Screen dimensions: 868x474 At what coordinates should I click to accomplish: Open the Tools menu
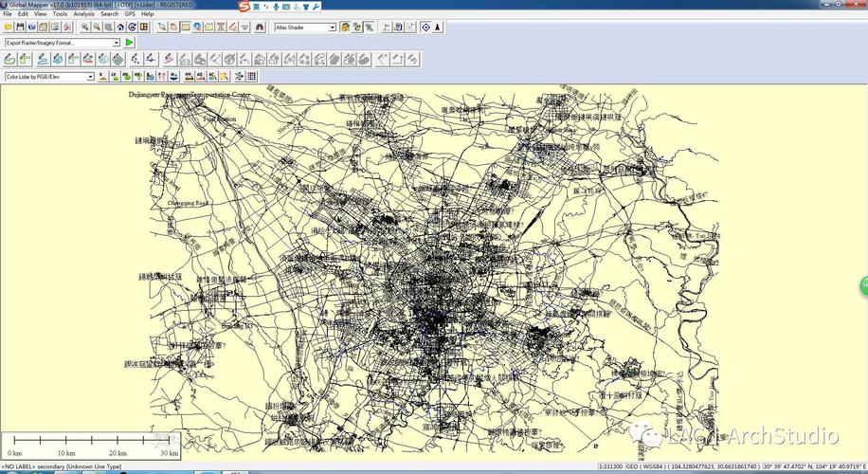tap(60, 14)
